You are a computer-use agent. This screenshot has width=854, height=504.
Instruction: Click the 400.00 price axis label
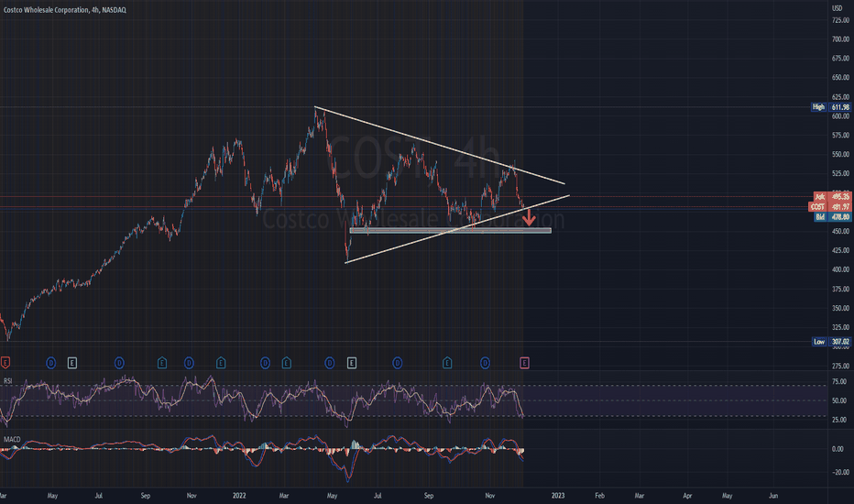point(840,269)
